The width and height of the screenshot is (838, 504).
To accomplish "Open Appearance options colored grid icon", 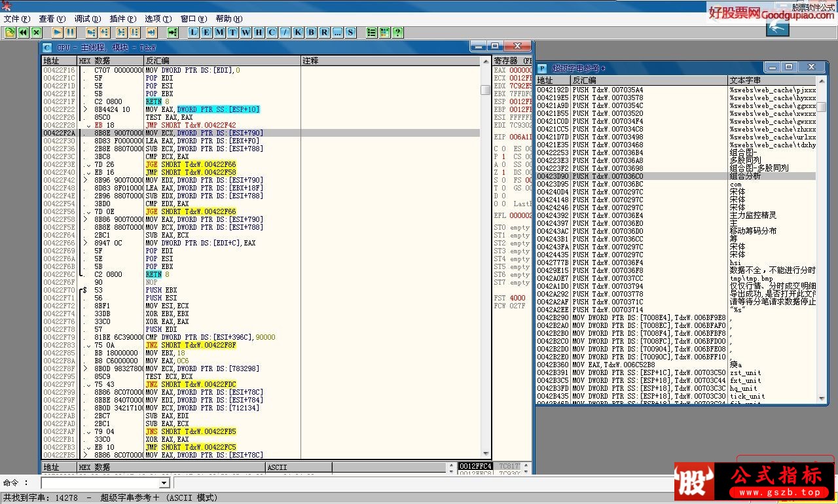I will (385, 32).
